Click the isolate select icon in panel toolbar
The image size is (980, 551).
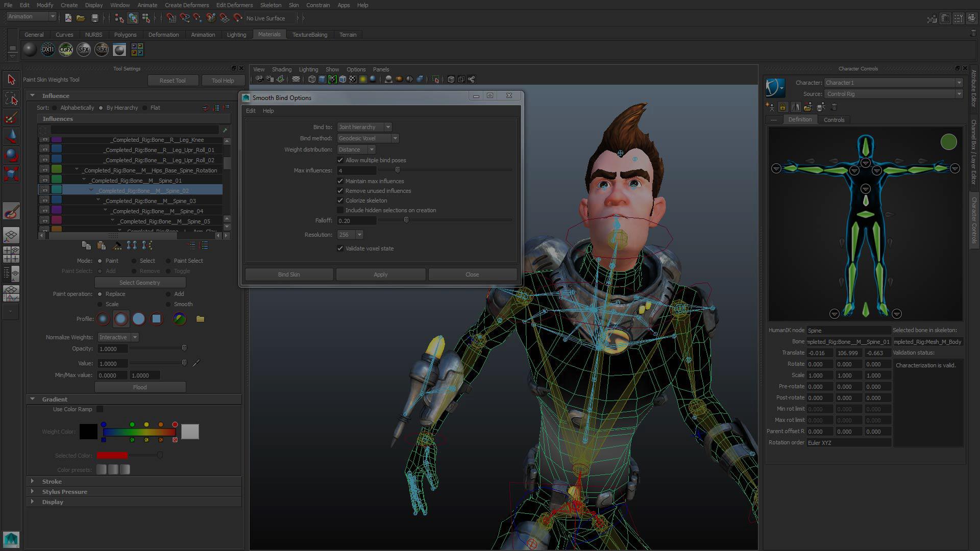[435, 79]
